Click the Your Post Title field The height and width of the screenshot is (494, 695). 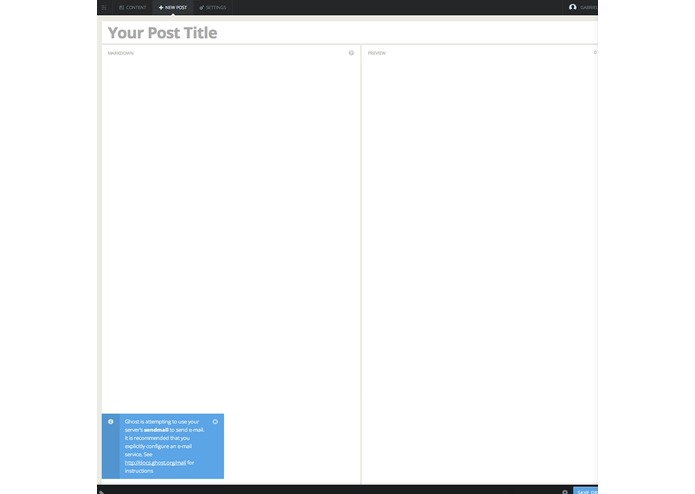[x=350, y=33]
